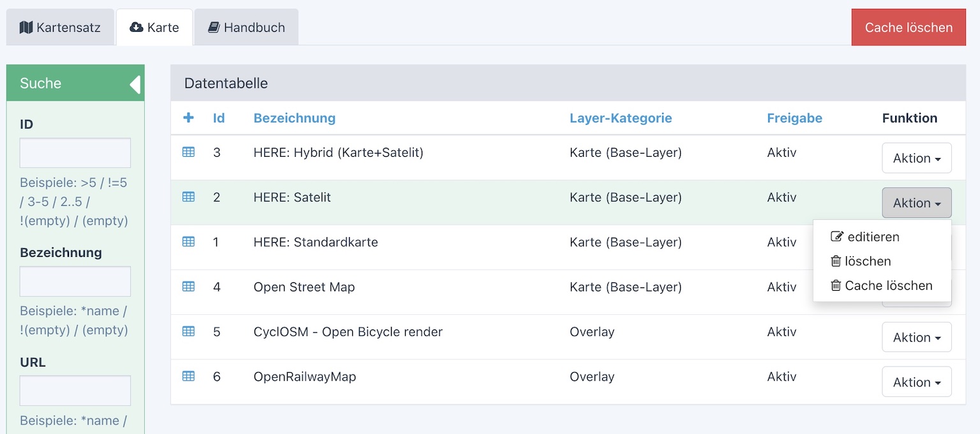Choose Cache löschen in the Aktion menu
The image size is (980, 434).
click(x=882, y=286)
